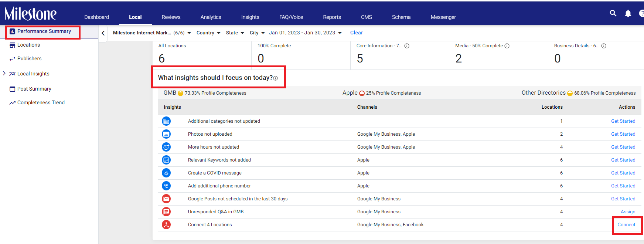The image size is (644, 244).
Task: Select the Insights tab
Action: point(250,17)
